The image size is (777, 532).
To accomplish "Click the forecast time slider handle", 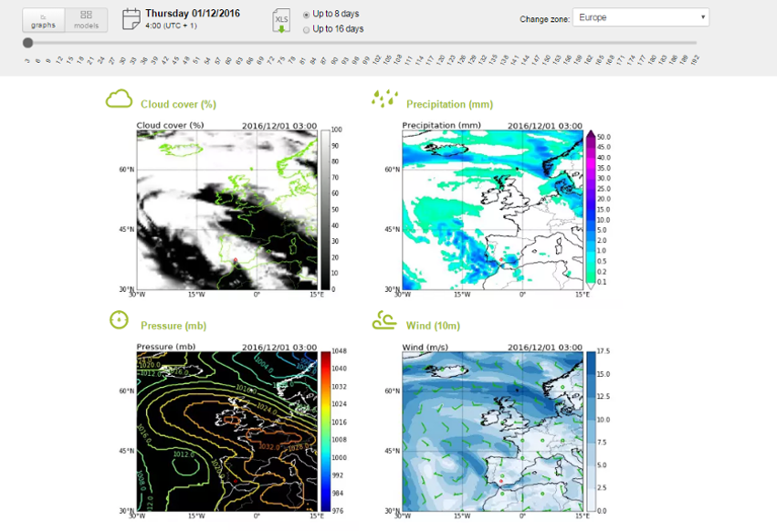I will coord(28,43).
